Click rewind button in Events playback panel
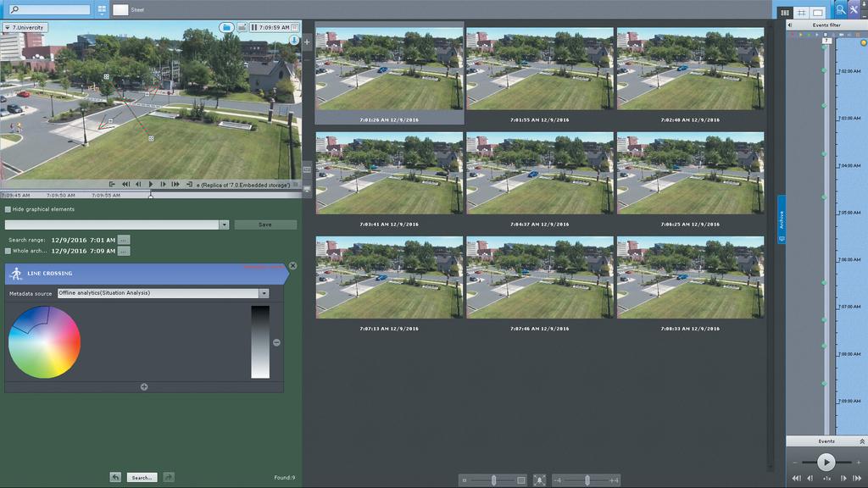This screenshot has height=488, width=868. click(x=796, y=478)
